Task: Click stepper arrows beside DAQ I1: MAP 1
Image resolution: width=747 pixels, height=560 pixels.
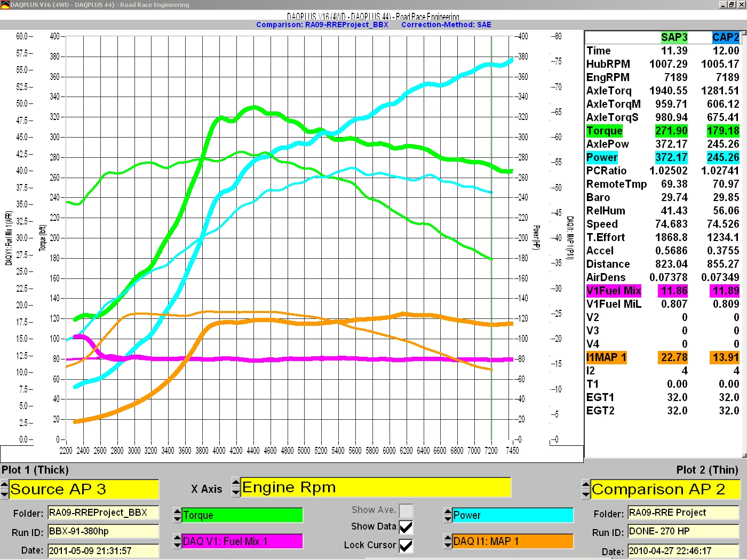Action: 448,541
